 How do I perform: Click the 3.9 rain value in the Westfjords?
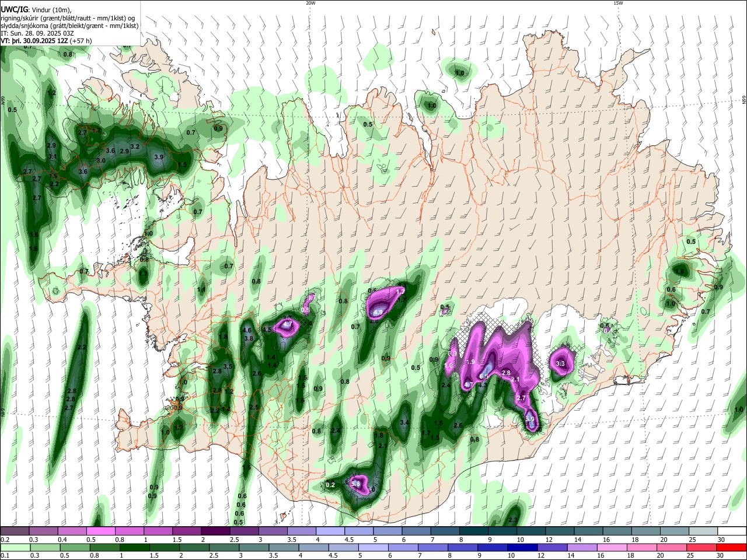coord(159,157)
